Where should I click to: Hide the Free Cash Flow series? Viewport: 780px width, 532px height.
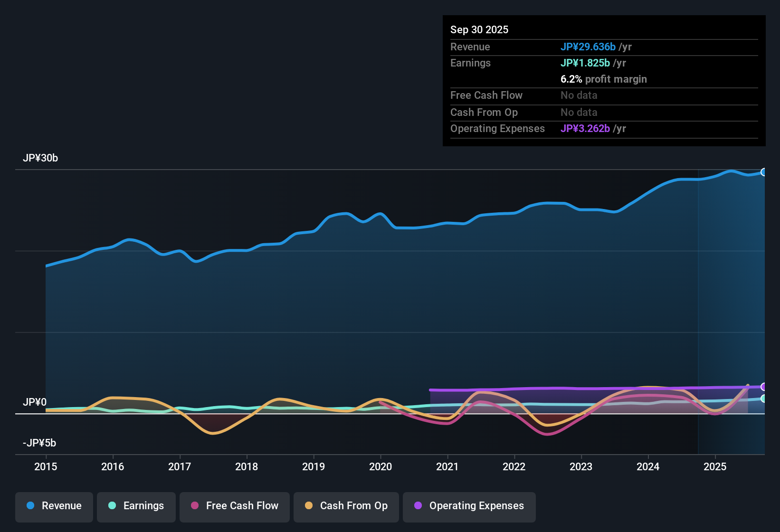coord(234,506)
